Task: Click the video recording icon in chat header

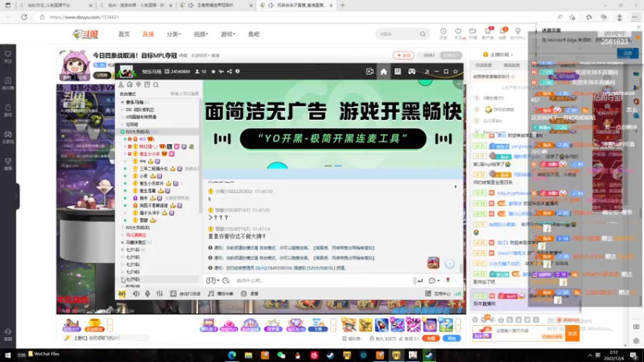Action: pyautogui.click(x=369, y=72)
